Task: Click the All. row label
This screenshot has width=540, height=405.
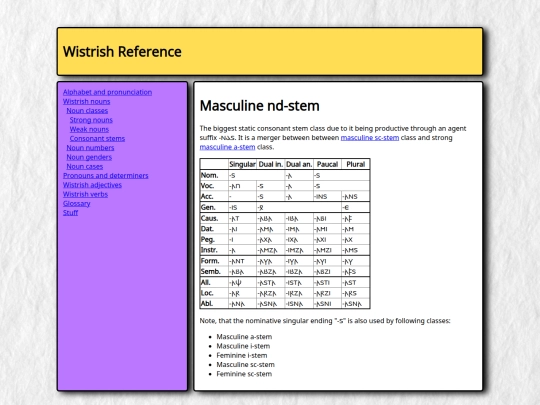Action: tap(214, 282)
